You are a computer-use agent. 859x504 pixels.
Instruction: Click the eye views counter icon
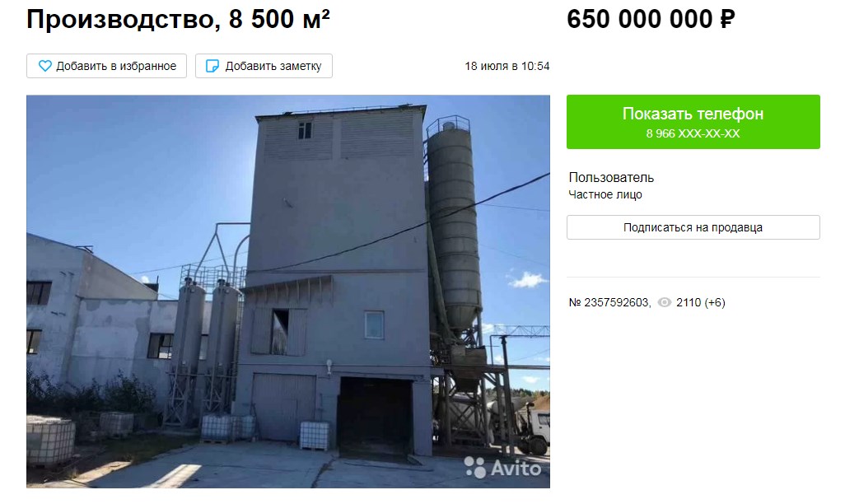pos(665,302)
